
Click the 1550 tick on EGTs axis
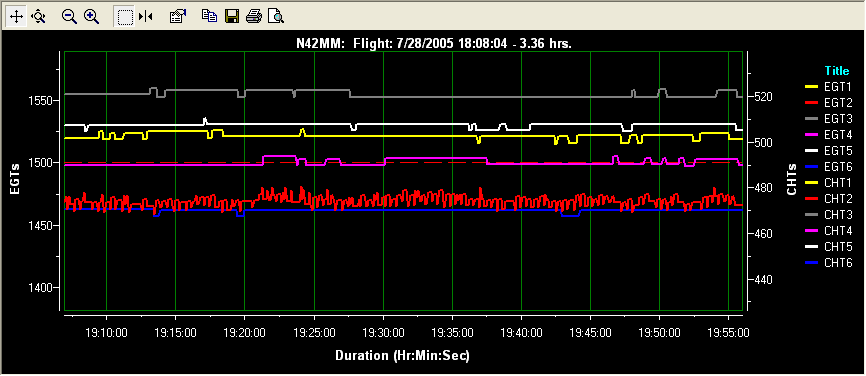[40, 101]
